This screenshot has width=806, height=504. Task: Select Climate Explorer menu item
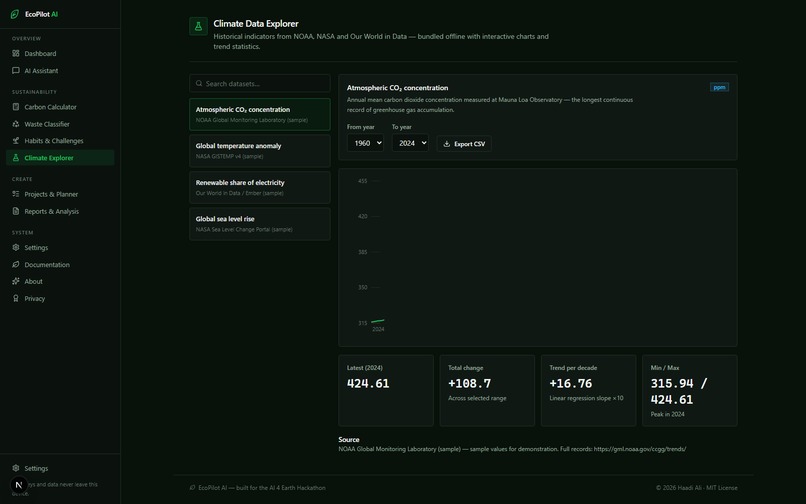[x=60, y=158]
